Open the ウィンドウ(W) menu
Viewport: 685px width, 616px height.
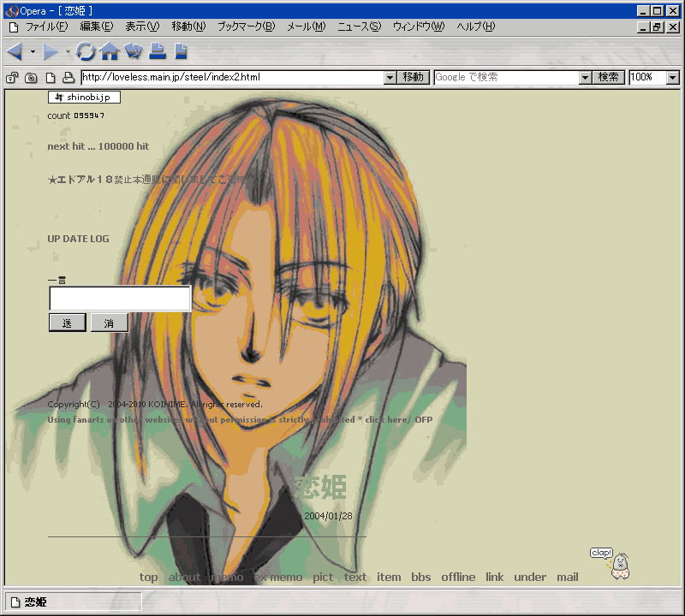[419, 27]
